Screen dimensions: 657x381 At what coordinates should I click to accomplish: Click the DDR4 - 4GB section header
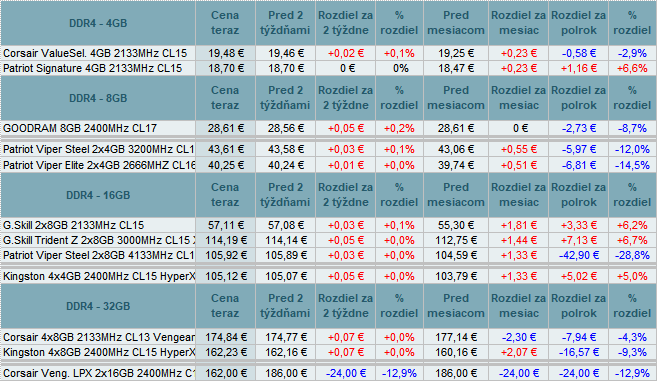click(x=98, y=23)
